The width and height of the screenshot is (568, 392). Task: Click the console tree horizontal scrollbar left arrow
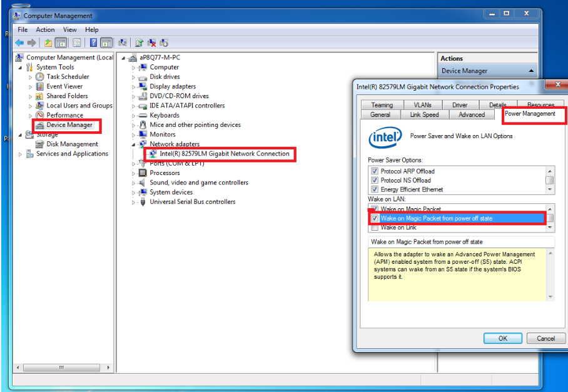click(18, 368)
